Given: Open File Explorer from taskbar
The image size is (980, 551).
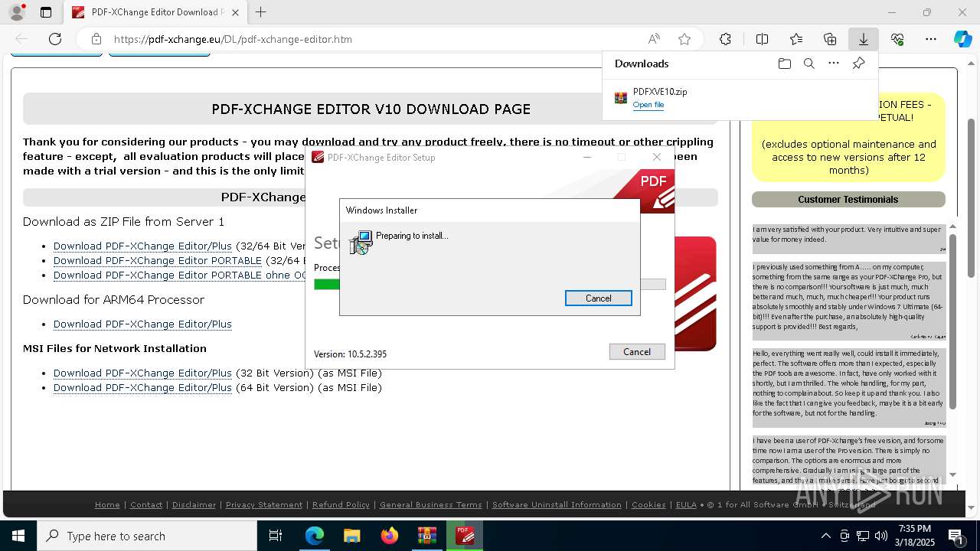Looking at the screenshot, I should click(x=351, y=536).
